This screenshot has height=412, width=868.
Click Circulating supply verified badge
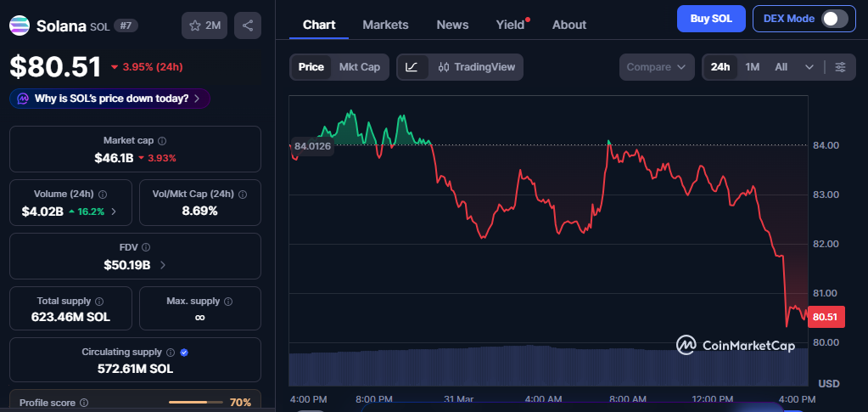tap(184, 352)
